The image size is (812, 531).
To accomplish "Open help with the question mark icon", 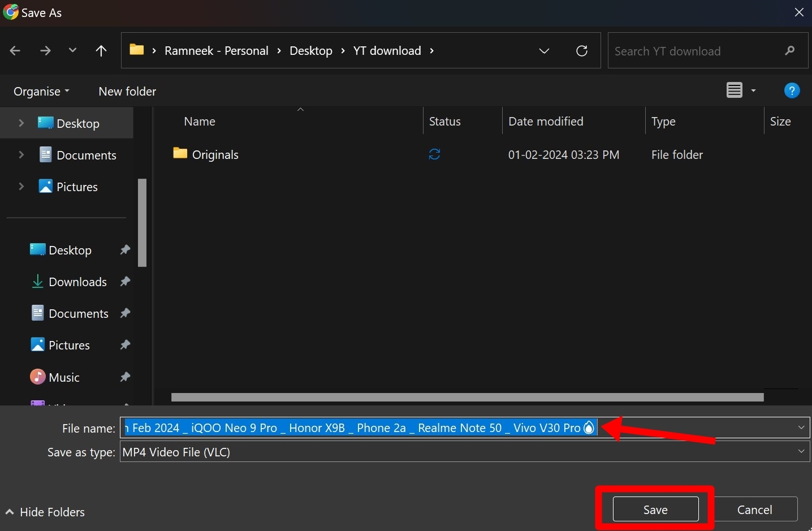I will point(792,90).
